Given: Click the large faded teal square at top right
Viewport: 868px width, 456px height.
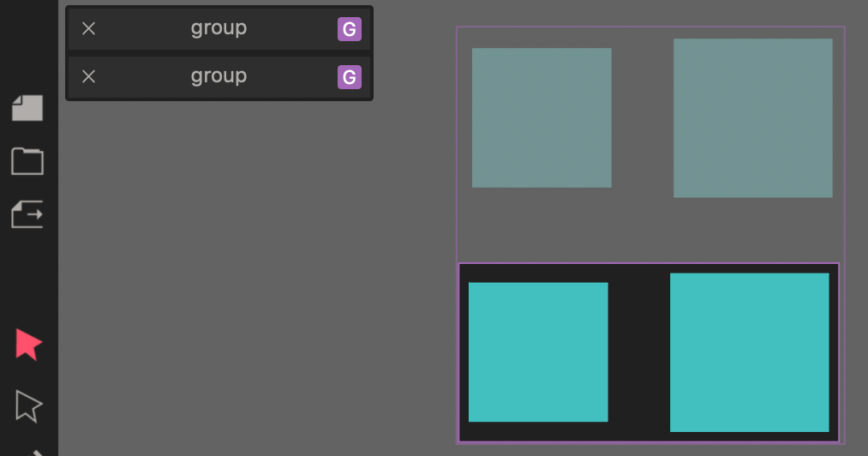Looking at the screenshot, I should pos(752,117).
